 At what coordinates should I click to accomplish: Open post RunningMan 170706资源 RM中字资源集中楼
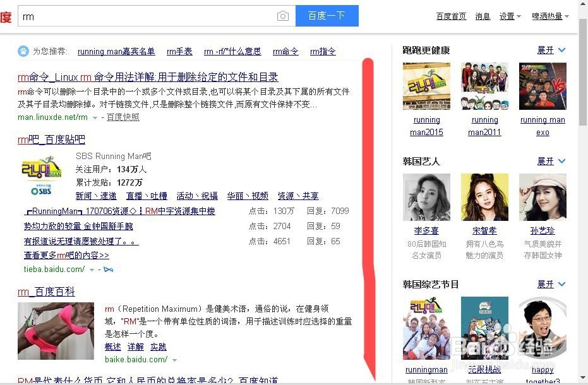pos(119,211)
